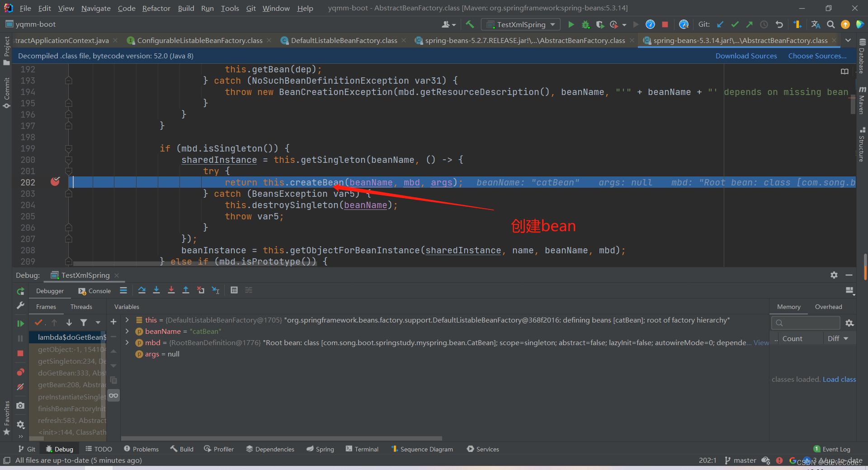Click the Build project hammer icon

(x=470, y=24)
